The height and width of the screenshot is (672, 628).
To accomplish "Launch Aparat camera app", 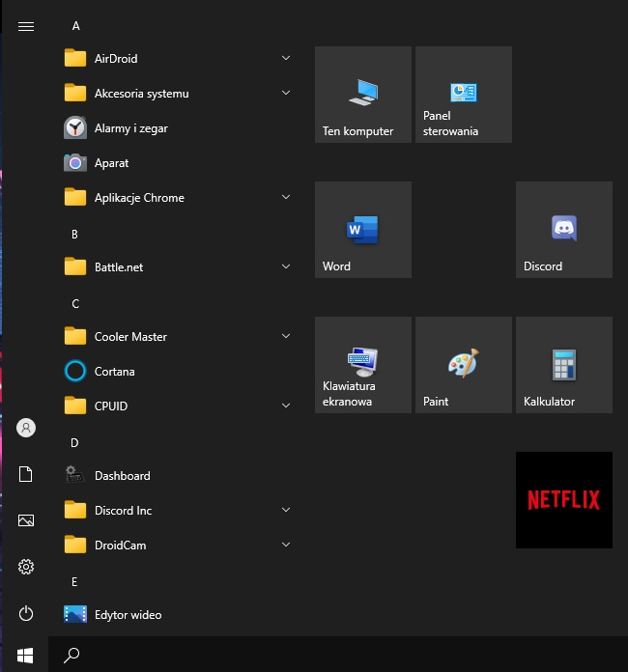I will tap(111, 163).
